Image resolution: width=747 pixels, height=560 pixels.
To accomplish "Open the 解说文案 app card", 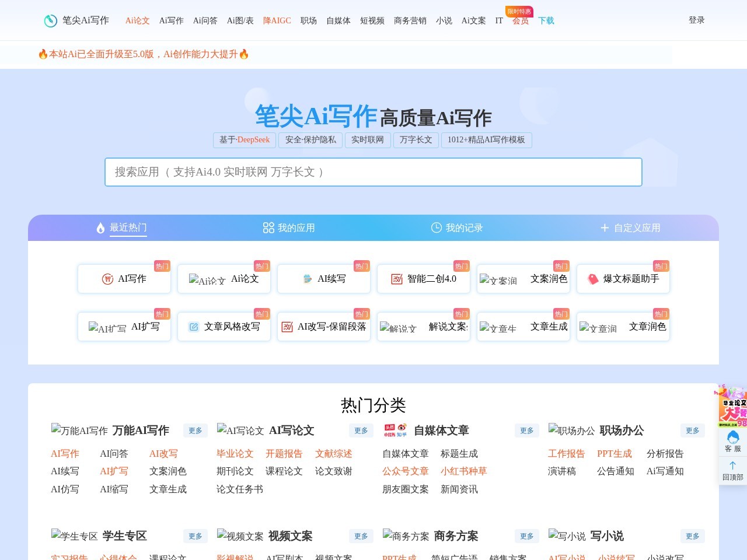I will point(424,327).
